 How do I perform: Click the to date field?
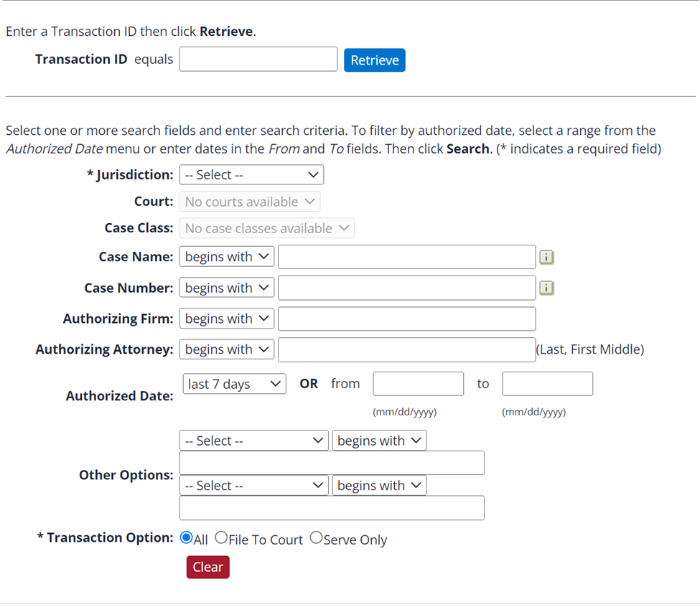(547, 384)
